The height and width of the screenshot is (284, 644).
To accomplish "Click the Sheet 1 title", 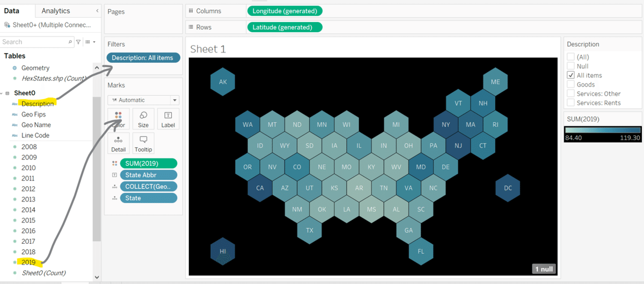I will coord(208,49).
